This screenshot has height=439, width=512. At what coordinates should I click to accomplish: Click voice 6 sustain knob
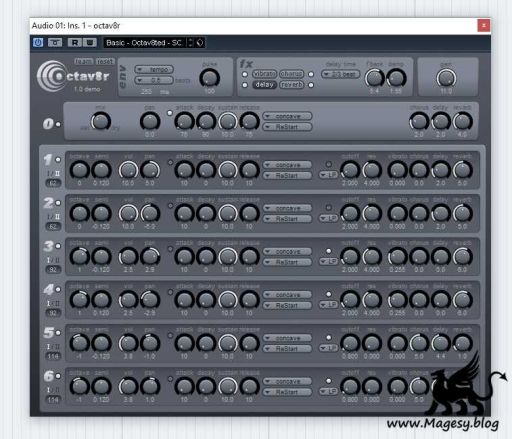click(x=228, y=387)
